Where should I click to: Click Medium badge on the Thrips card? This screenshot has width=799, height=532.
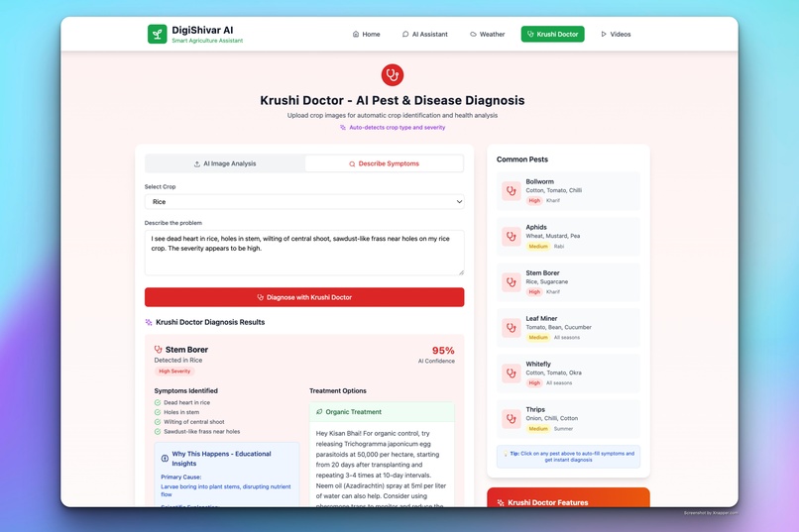(537, 429)
